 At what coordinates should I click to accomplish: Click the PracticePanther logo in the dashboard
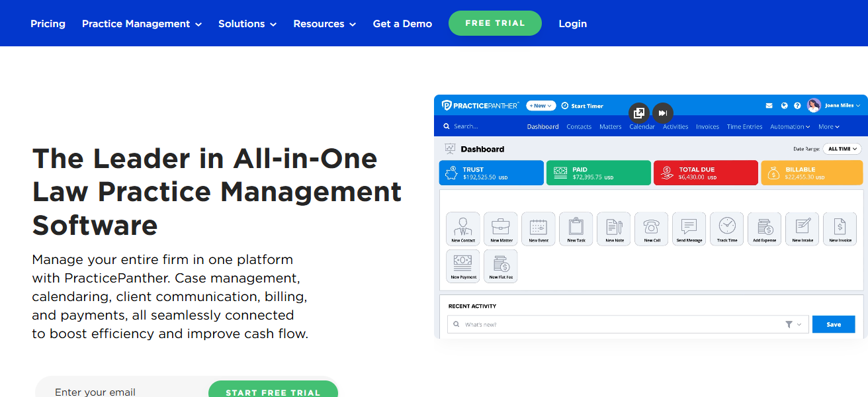tap(480, 105)
